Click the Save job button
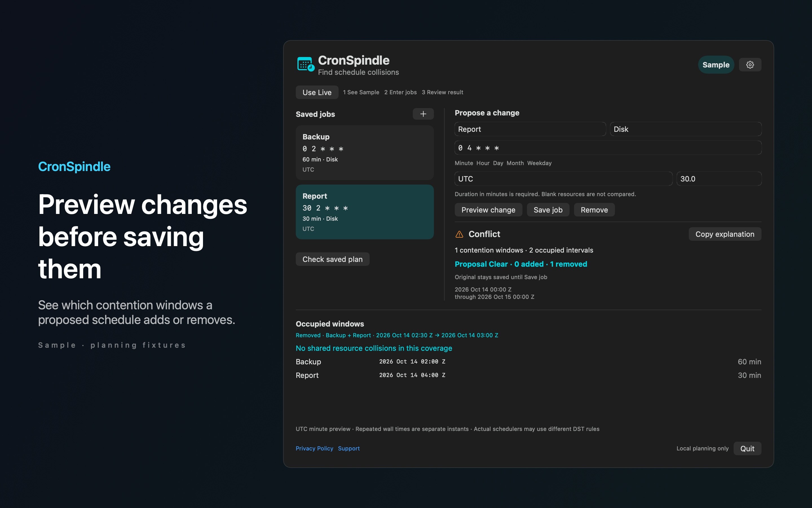 coord(548,210)
